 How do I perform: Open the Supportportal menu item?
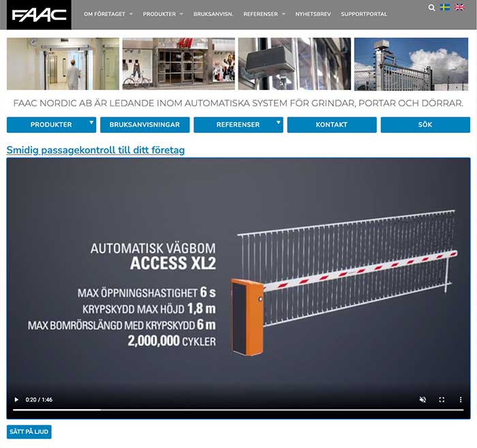coord(364,14)
